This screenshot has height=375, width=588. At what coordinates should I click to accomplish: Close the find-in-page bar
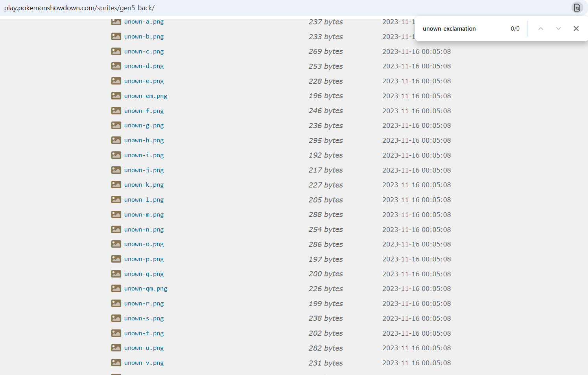point(576,29)
